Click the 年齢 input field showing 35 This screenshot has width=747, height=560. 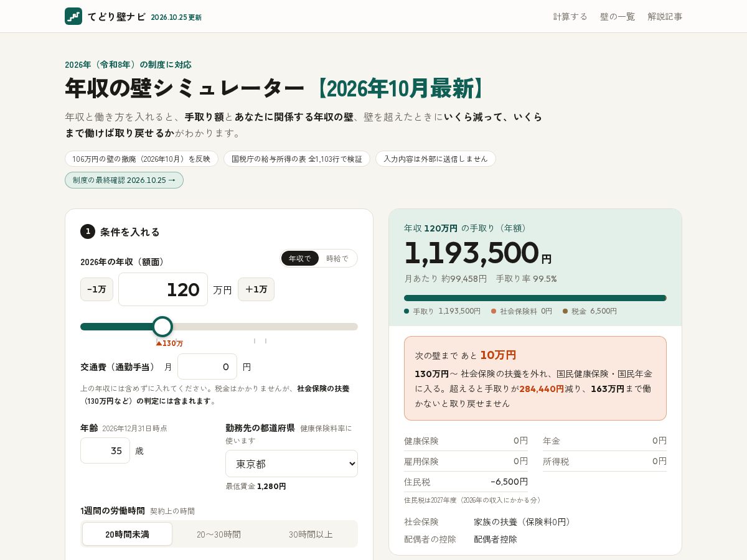(105, 450)
